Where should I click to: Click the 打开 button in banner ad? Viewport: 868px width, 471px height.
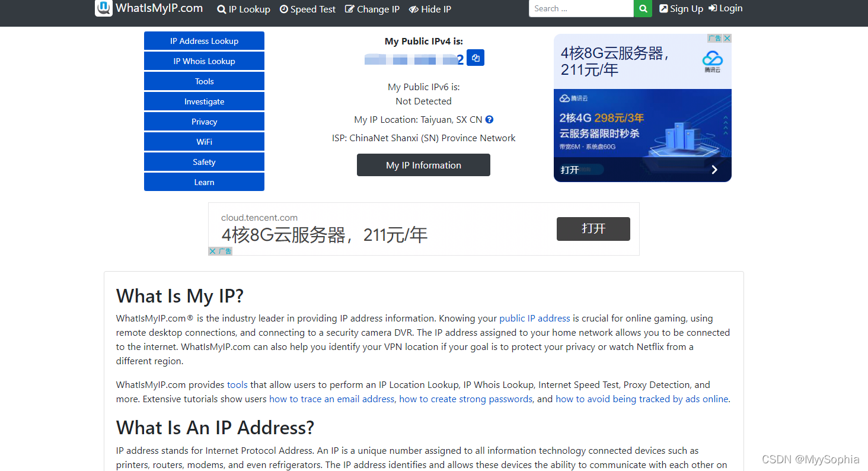point(593,229)
